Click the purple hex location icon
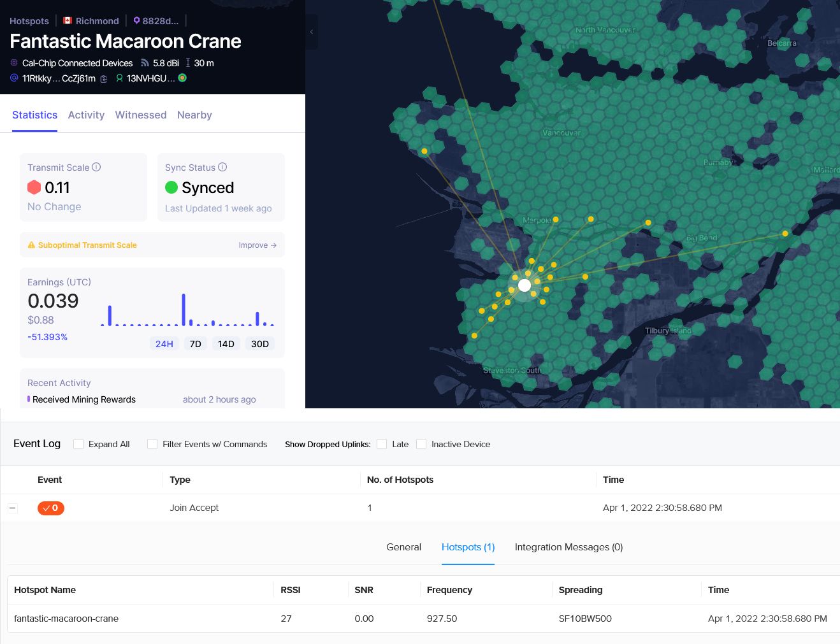 tap(136, 20)
